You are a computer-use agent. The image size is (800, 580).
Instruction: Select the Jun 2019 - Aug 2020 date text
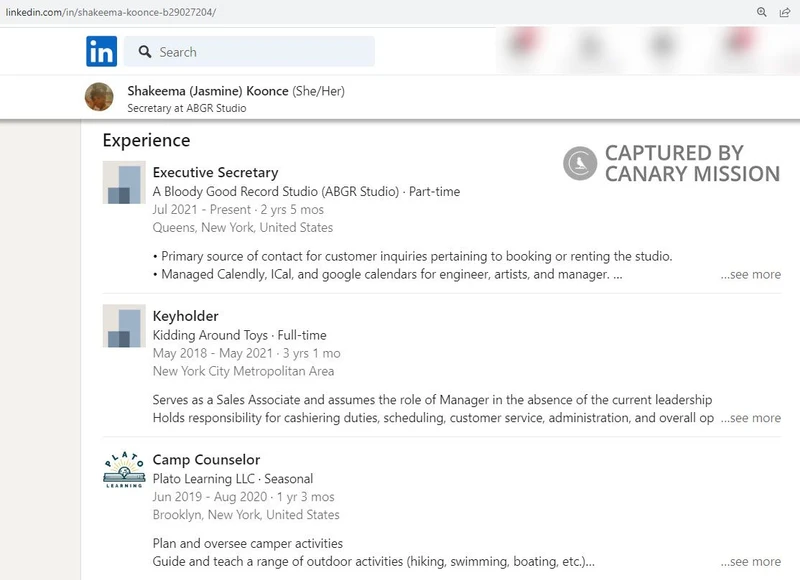[243, 497]
